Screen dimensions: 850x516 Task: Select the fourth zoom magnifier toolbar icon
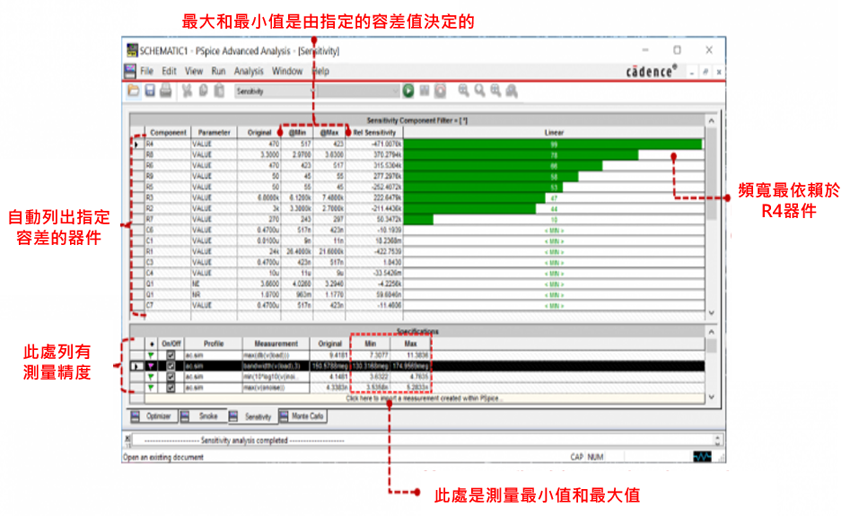coord(511,91)
